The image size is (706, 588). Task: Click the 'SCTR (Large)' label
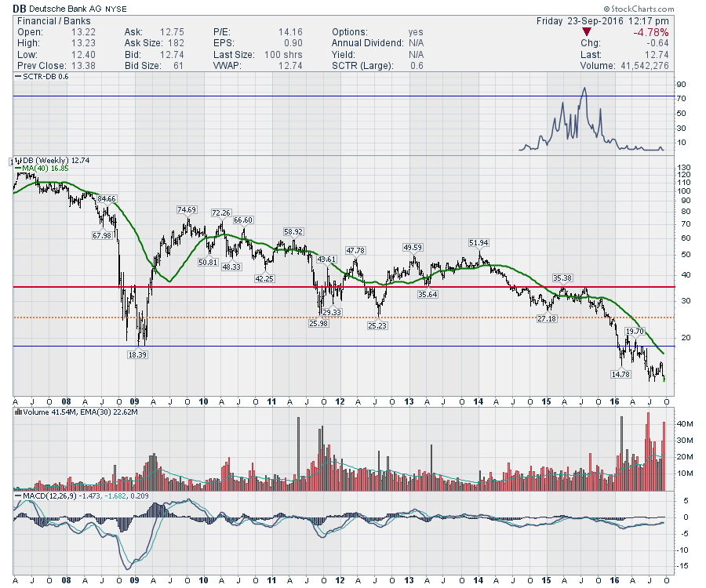(363, 66)
